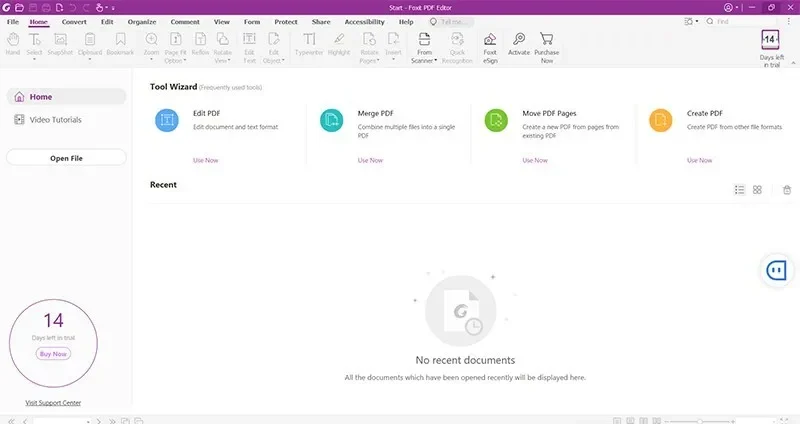800x424 pixels.
Task: Open the Protect tab
Action: point(286,22)
